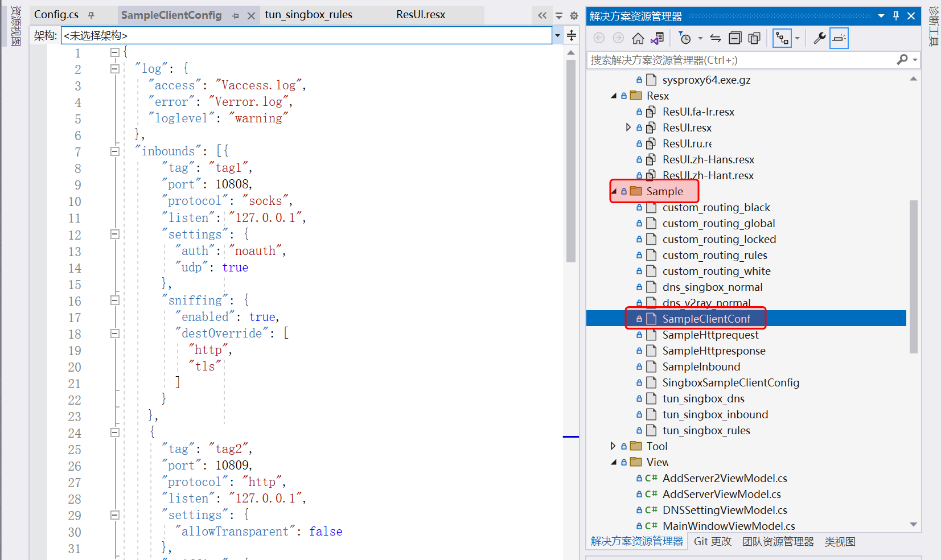Open the Git 更改 tab

(712, 542)
